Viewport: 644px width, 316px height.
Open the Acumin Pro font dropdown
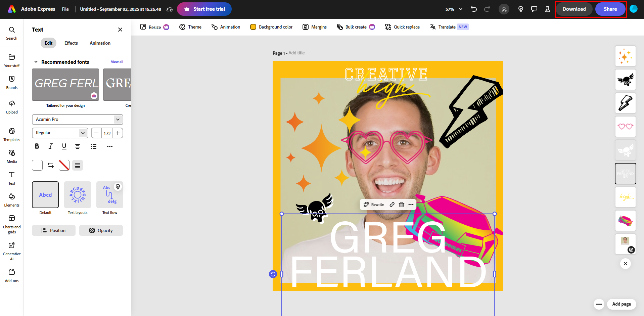click(78, 120)
